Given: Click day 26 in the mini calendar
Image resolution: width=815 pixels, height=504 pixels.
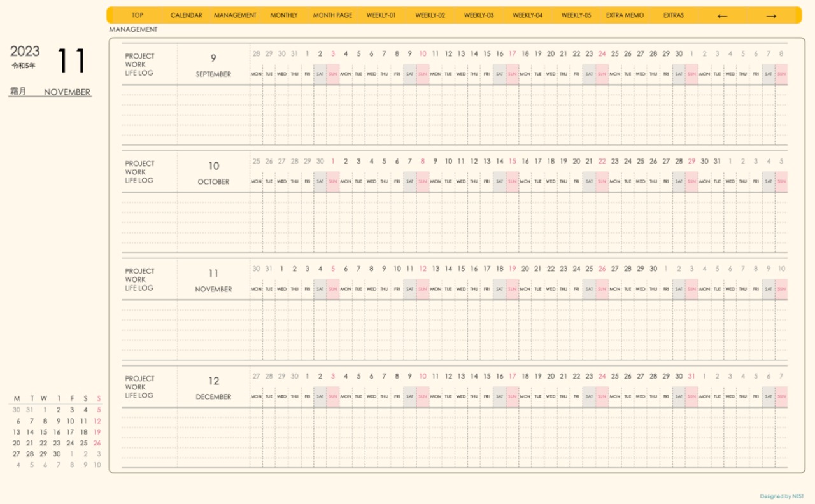Looking at the screenshot, I should [x=97, y=443].
